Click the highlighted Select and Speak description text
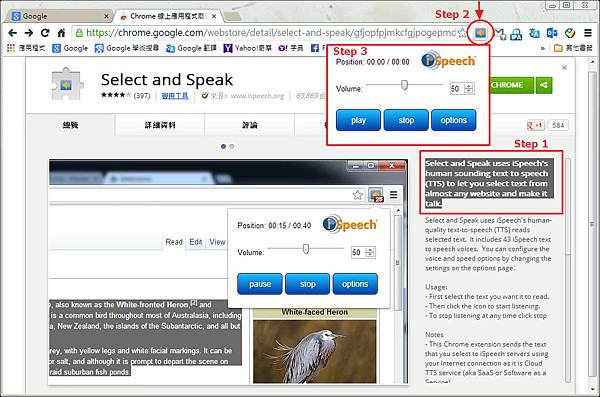Screen dimensions: 600x397 (489, 183)
